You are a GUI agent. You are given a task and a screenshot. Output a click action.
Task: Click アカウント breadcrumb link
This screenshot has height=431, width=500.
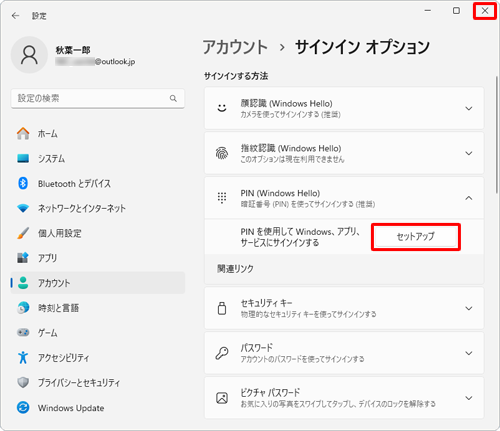click(x=235, y=47)
